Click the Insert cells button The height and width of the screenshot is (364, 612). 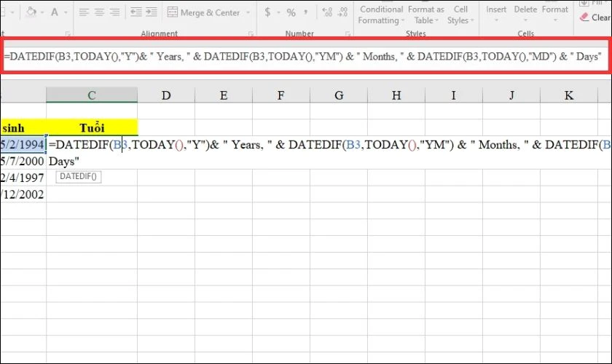coord(496,13)
